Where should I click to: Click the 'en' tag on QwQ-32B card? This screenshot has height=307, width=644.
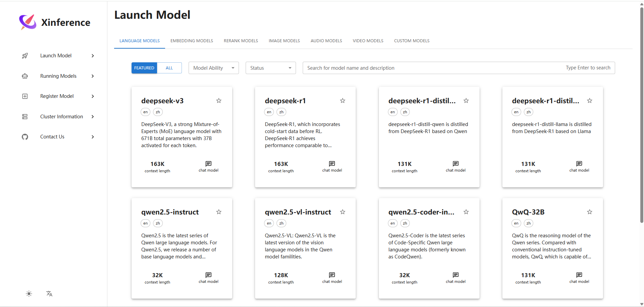[x=516, y=223]
